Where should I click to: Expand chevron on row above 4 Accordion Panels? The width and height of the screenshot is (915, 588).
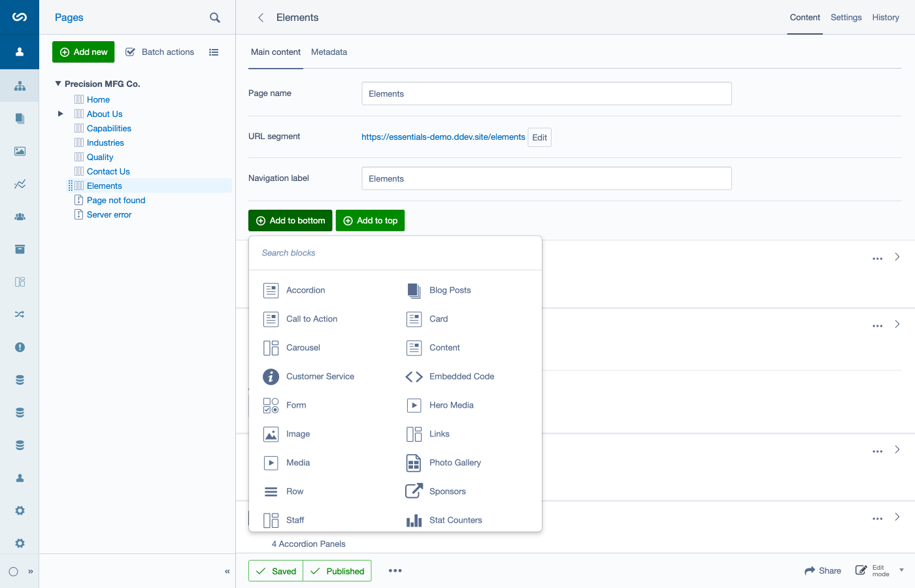897,517
